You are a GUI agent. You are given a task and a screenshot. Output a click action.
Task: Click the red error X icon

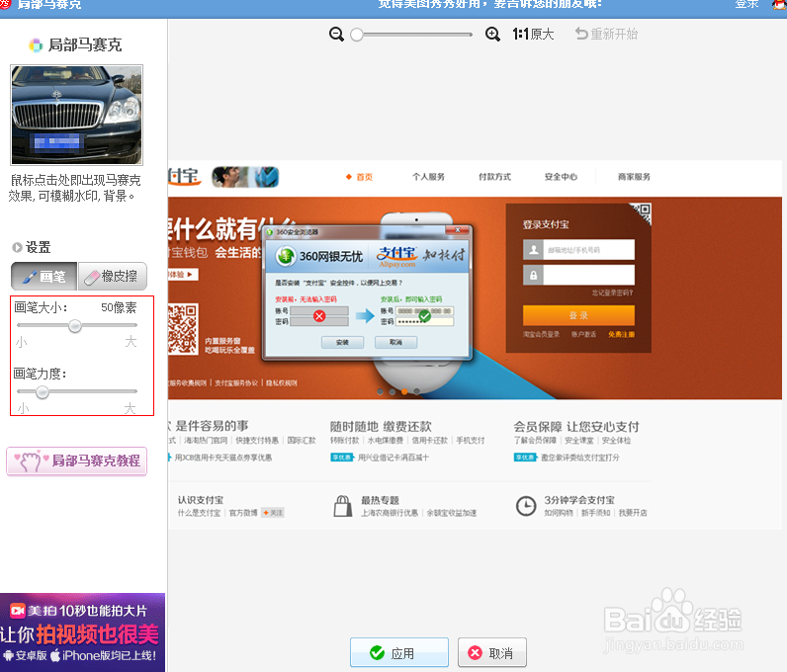[319, 316]
